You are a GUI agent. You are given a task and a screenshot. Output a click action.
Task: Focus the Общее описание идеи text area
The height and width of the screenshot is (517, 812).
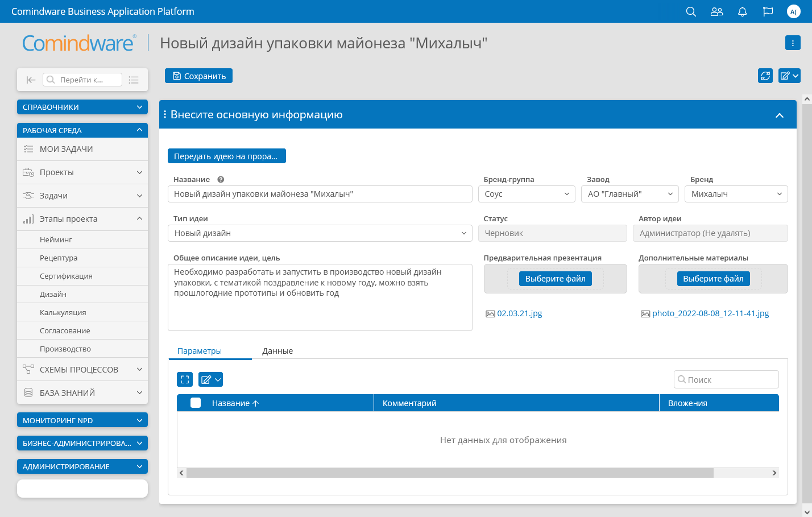tap(320, 297)
